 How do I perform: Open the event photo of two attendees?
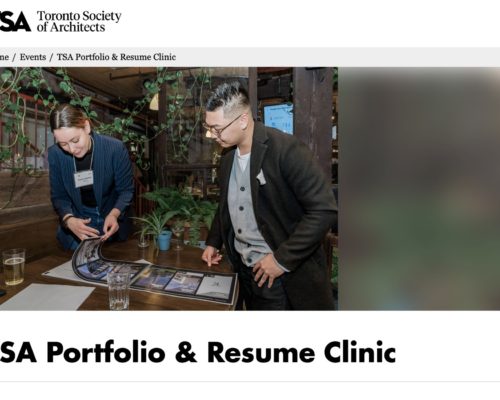point(169,189)
